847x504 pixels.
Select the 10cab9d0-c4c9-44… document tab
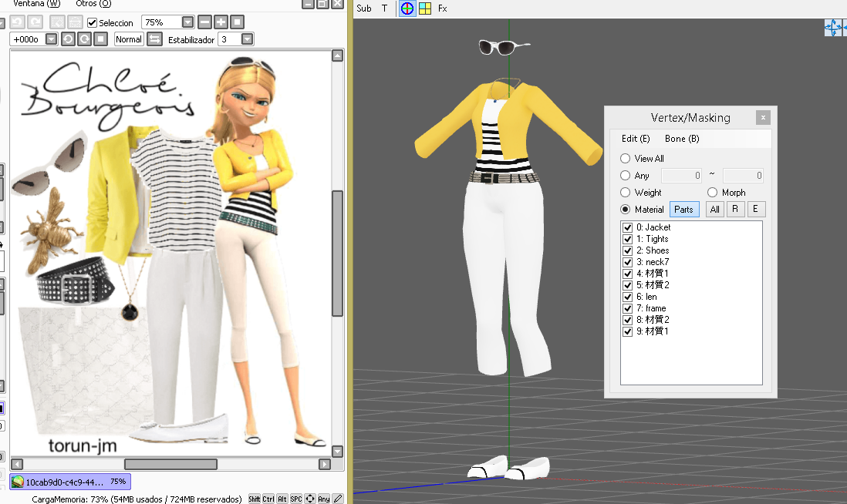pyautogui.click(x=70, y=482)
